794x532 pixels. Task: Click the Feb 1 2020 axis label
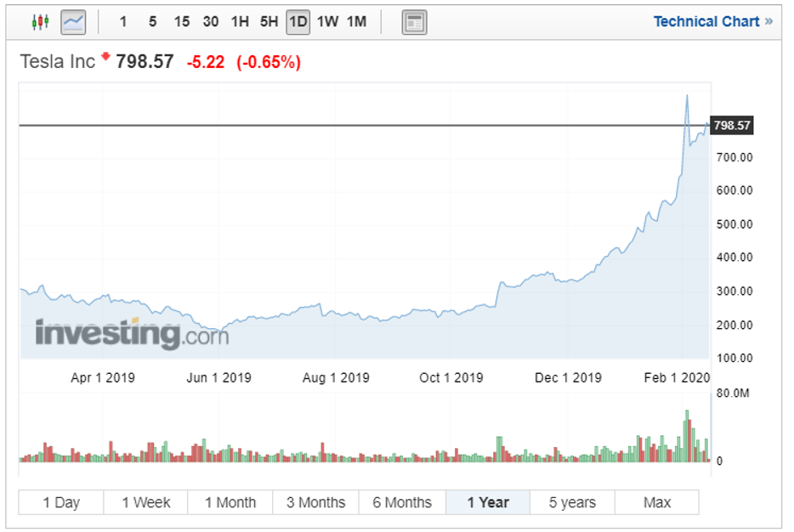pyautogui.click(x=677, y=377)
